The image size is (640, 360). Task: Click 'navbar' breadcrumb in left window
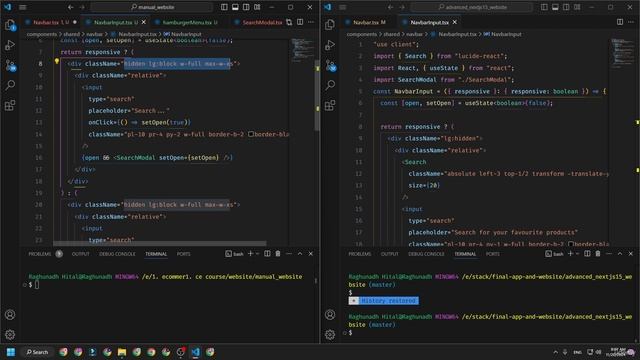tap(94, 34)
